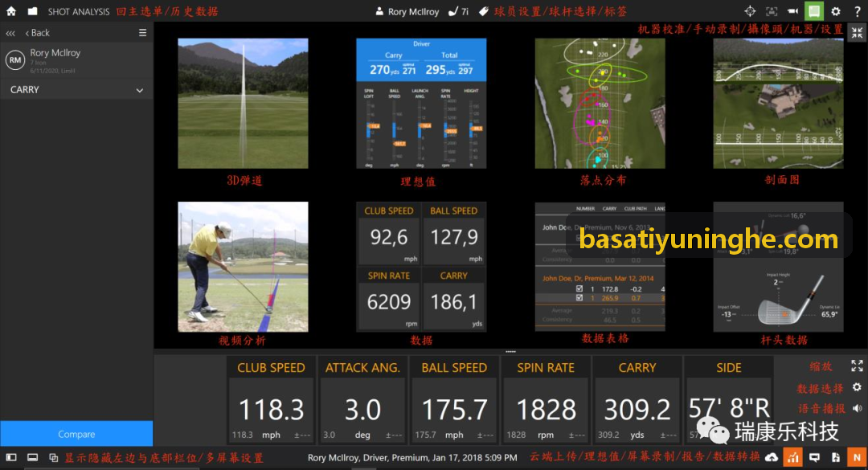The width and height of the screenshot is (868, 470).
Task: Toggle the left sidebar visibility
Action: click(x=11, y=458)
